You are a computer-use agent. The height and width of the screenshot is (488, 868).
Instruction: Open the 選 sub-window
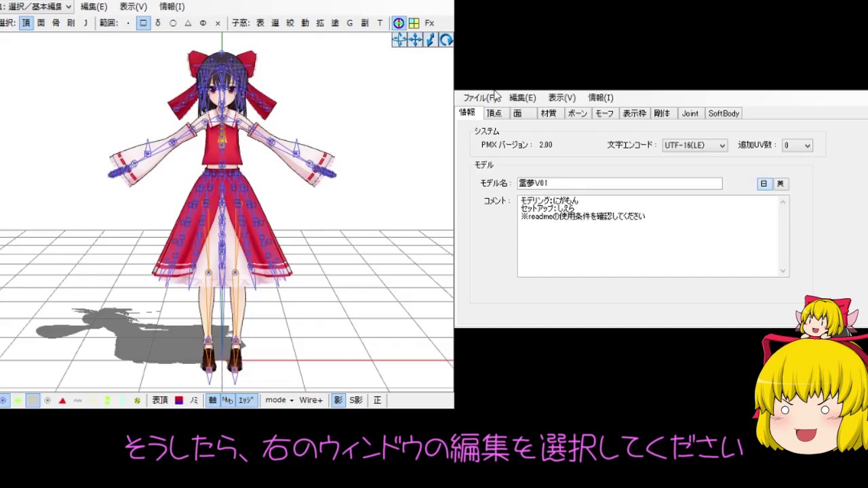[275, 23]
